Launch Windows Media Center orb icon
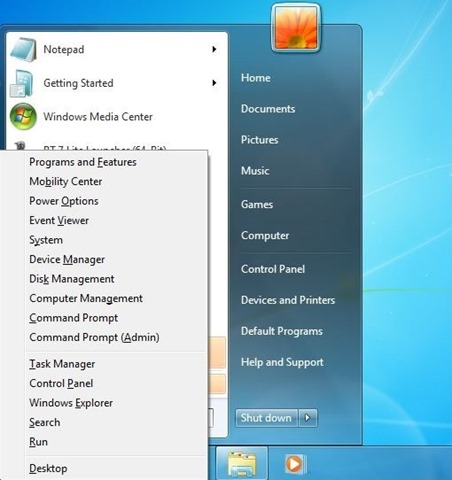This screenshot has width=452, height=480. (x=23, y=117)
